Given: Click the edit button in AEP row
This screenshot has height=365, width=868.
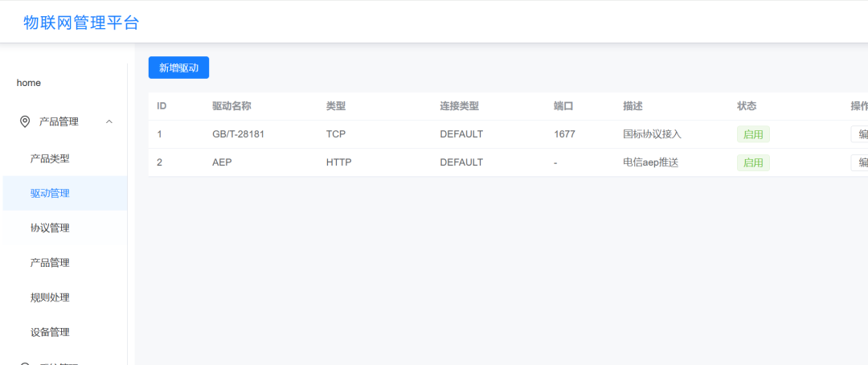Looking at the screenshot, I should (x=859, y=163).
